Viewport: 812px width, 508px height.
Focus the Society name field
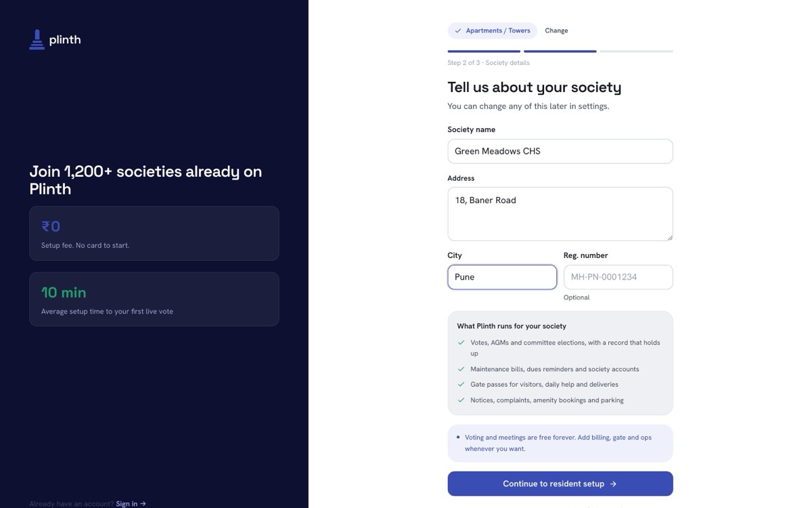560,151
